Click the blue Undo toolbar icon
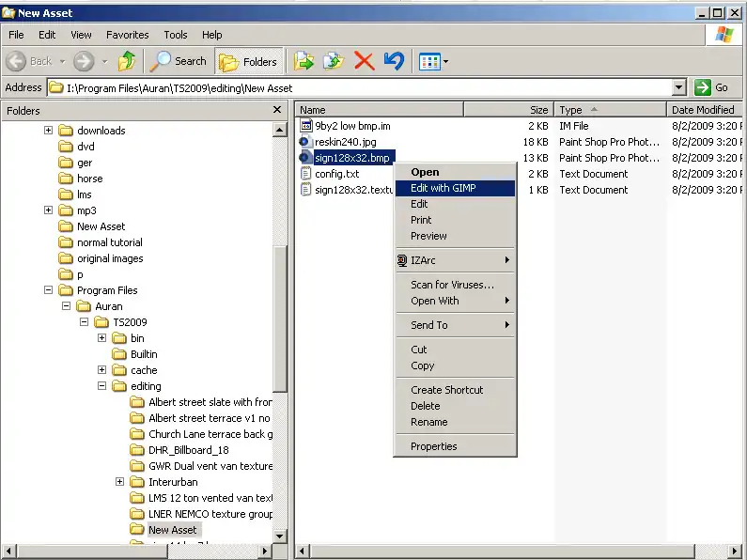Viewport: 747px width, 560px height. pyautogui.click(x=394, y=61)
